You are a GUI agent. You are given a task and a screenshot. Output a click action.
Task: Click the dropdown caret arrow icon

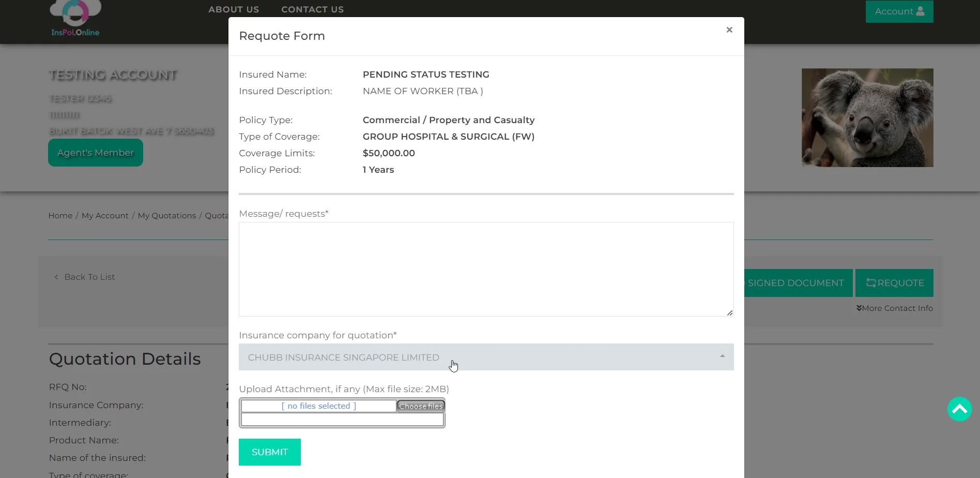722,356
